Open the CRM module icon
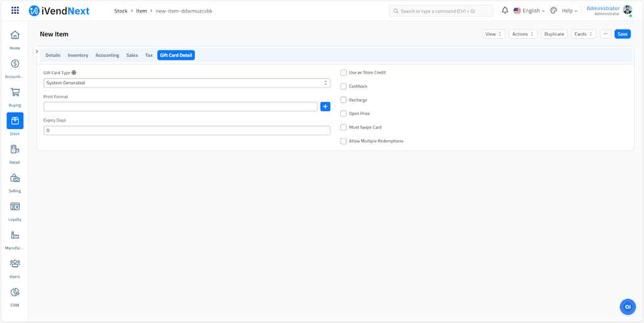This screenshot has height=323, width=644. 14,293
